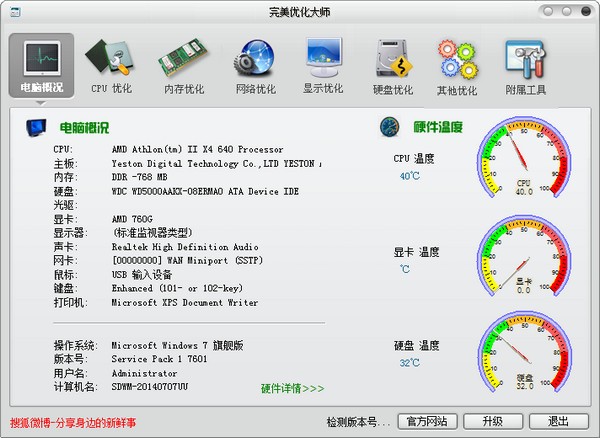This screenshot has width=600, height=438.
Task: Click the 硬盘 温度 label
Action: click(x=417, y=346)
